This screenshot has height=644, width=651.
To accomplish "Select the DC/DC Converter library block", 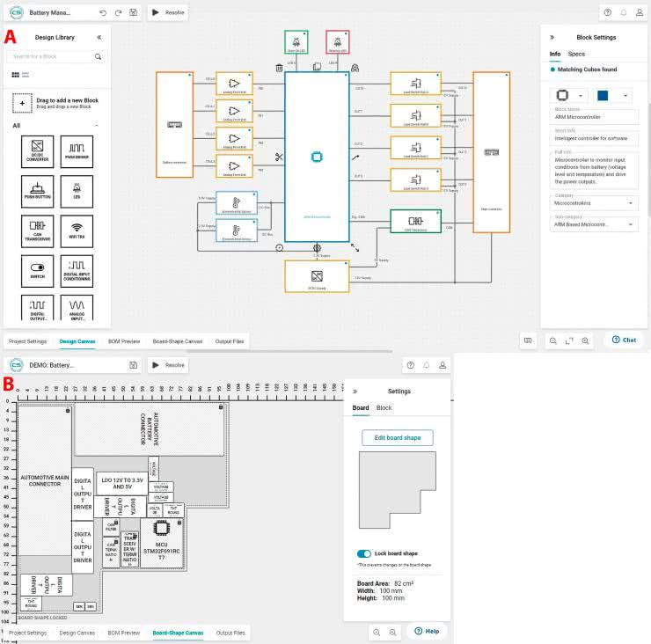I will (37, 150).
